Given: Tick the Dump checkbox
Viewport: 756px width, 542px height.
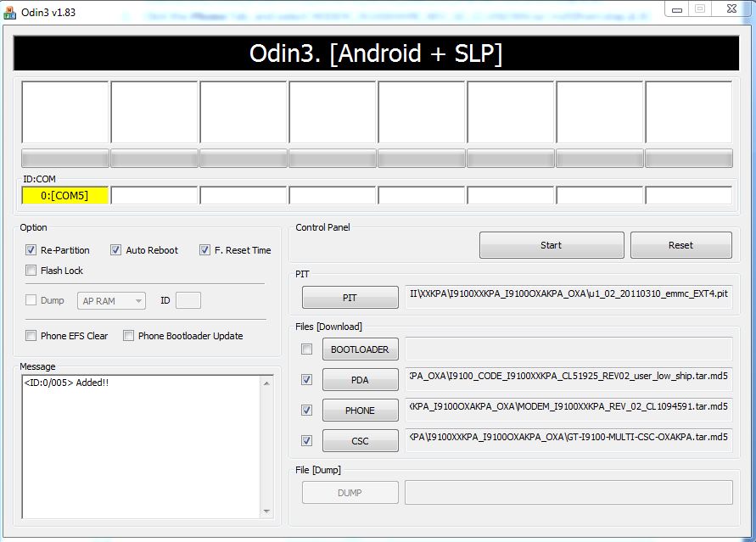Looking at the screenshot, I should (31, 300).
